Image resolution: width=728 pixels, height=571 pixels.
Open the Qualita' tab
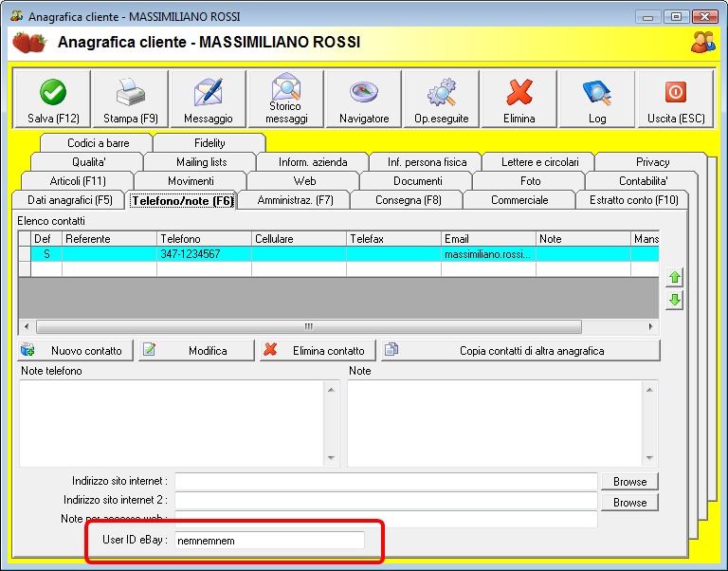pyautogui.click(x=88, y=162)
